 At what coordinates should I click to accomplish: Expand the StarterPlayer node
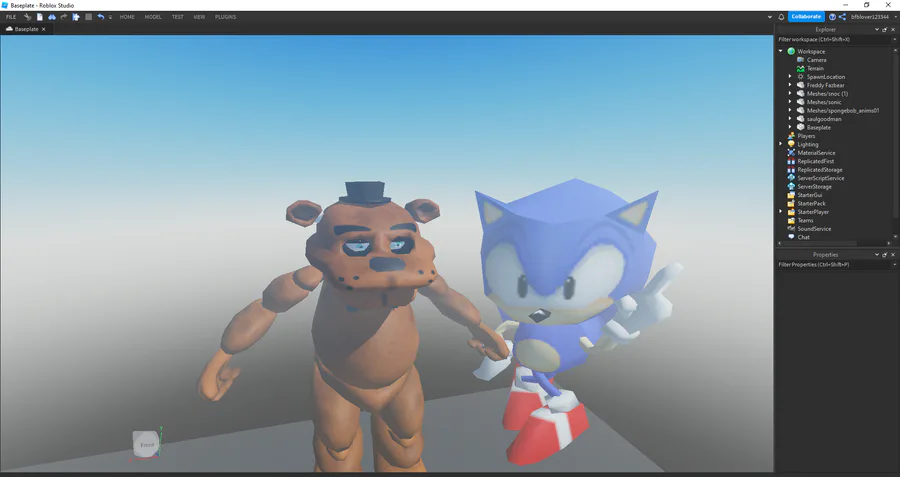click(781, 212)
